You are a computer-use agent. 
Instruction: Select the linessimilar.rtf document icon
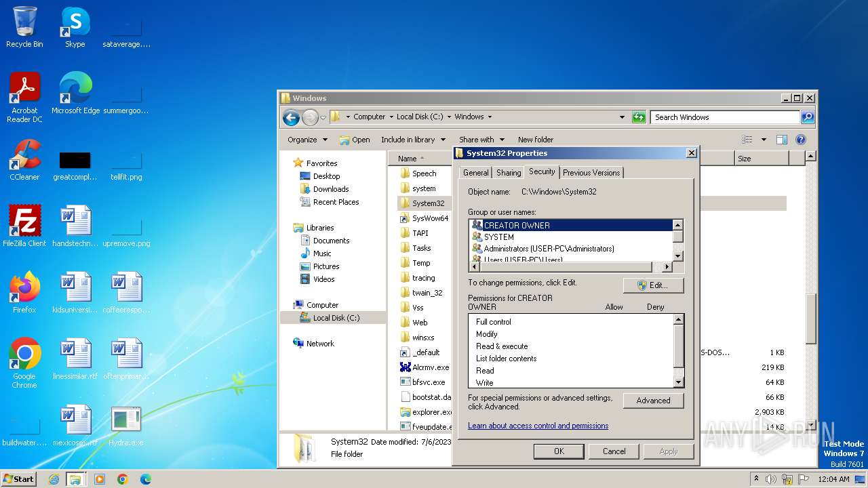[75, 359]
